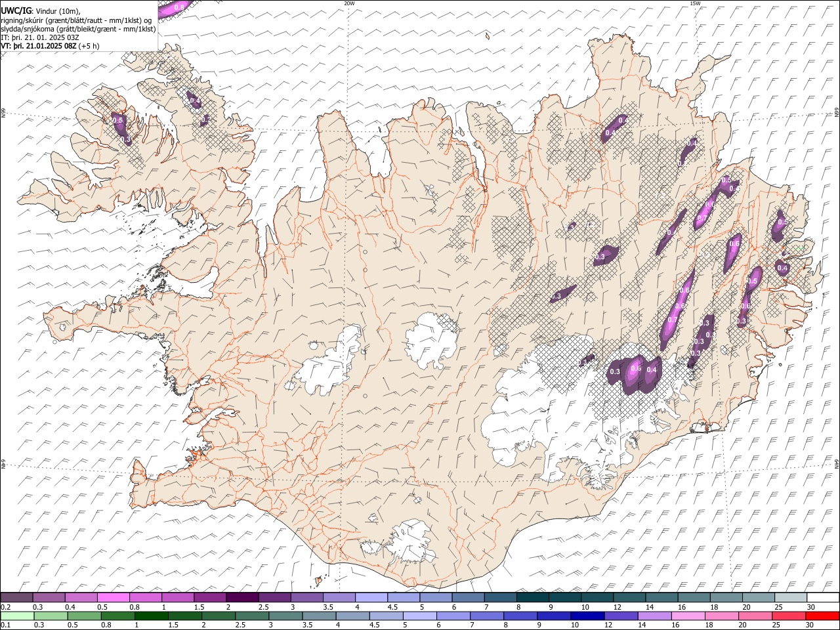Viewport: 840px width, 630px height.
Task: Select the 0.8–1 green swatch in the lower legend row
Action: click(118, 616)
